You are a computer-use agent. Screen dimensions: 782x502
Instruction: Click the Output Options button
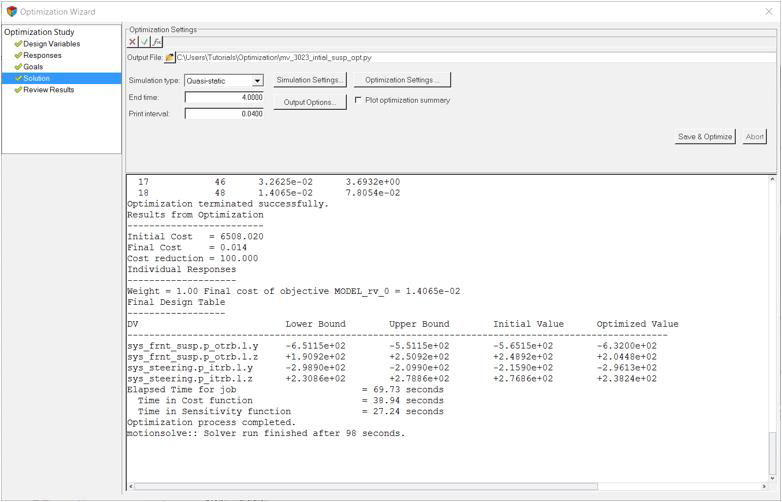pyautogui.click(x=309, y=103)
